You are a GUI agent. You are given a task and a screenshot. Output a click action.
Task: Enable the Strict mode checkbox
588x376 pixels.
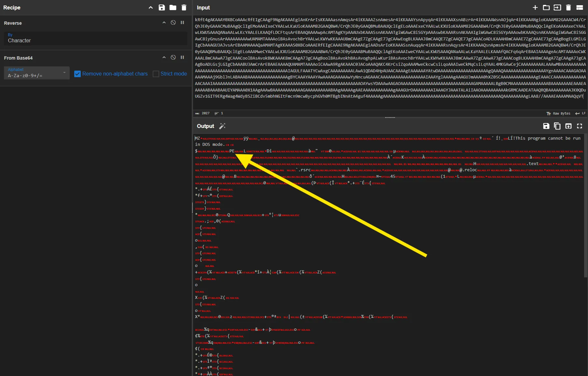point(156,74)
